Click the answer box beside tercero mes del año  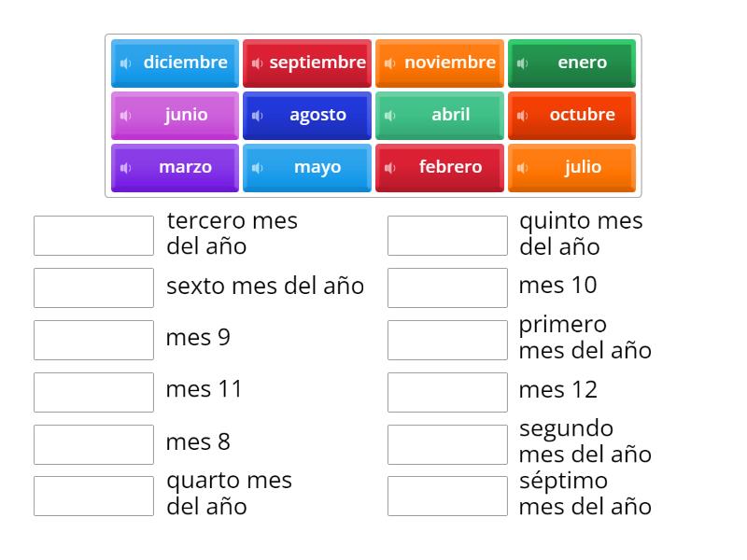[92, 234]
